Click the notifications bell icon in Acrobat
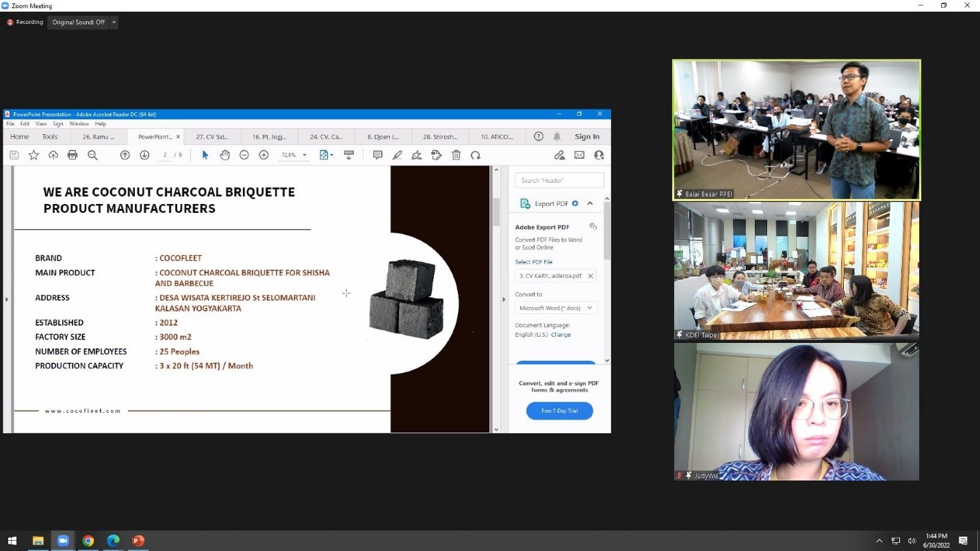Viewport: 980px width, 551px height. click(x=557, y=136)
